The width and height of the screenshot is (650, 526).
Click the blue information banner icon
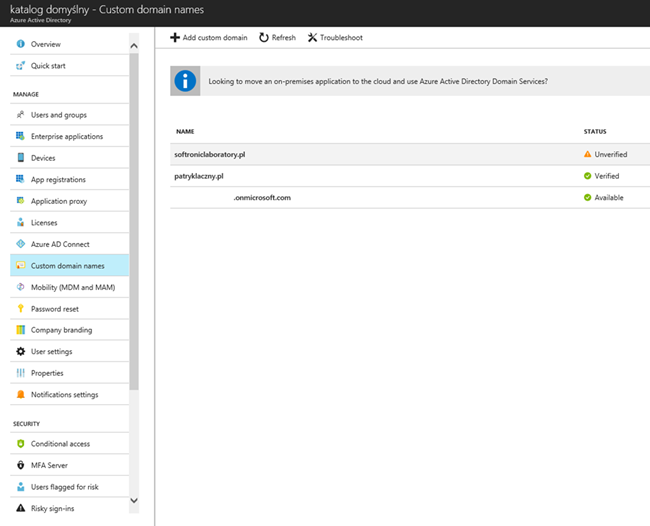[x=185, y=81]
